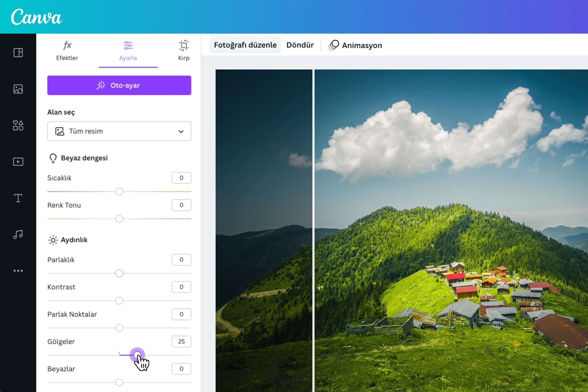The image size is (588, 392).
Task: Click the Gölgeler slider handle
Action: [137, 355]
